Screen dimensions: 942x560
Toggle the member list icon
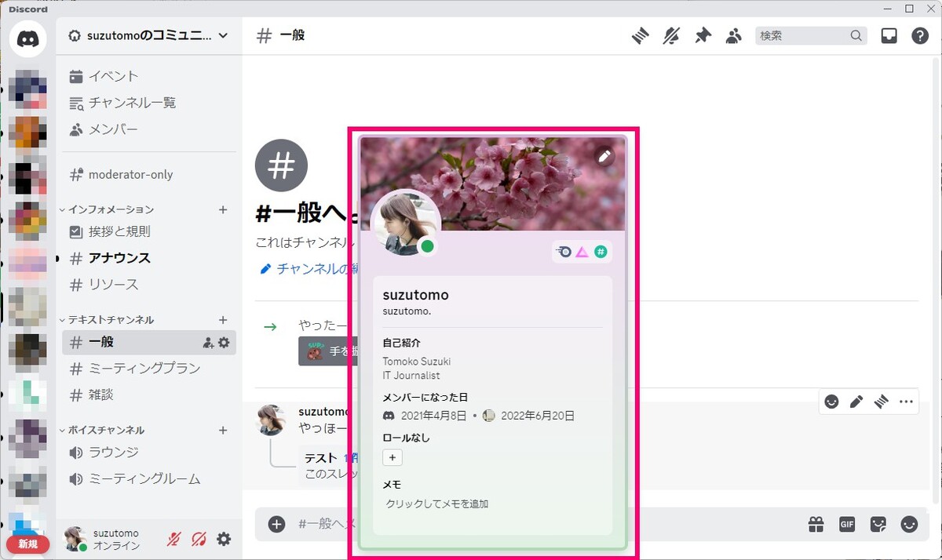point(734,36)
